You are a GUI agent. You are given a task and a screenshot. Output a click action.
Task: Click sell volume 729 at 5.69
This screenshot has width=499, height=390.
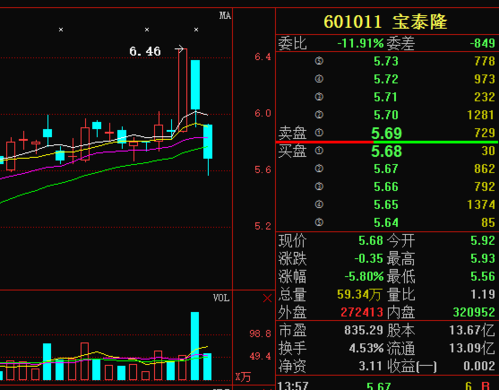coord(485,133)
